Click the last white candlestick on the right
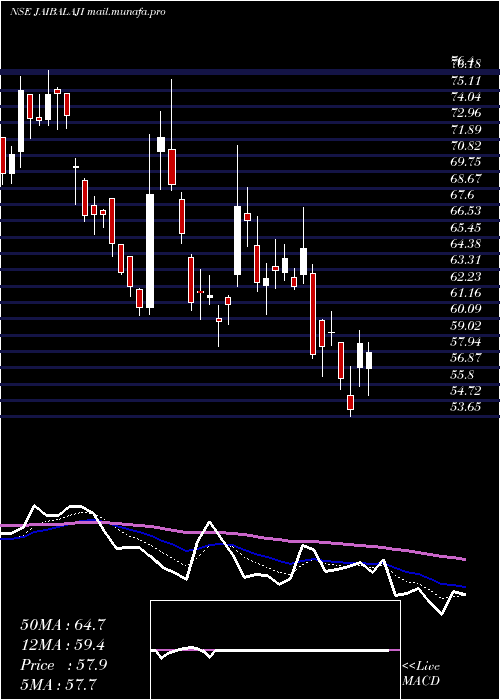Image resolution: width=500 pixels, height=700 pixels. (x=369, y=360)
